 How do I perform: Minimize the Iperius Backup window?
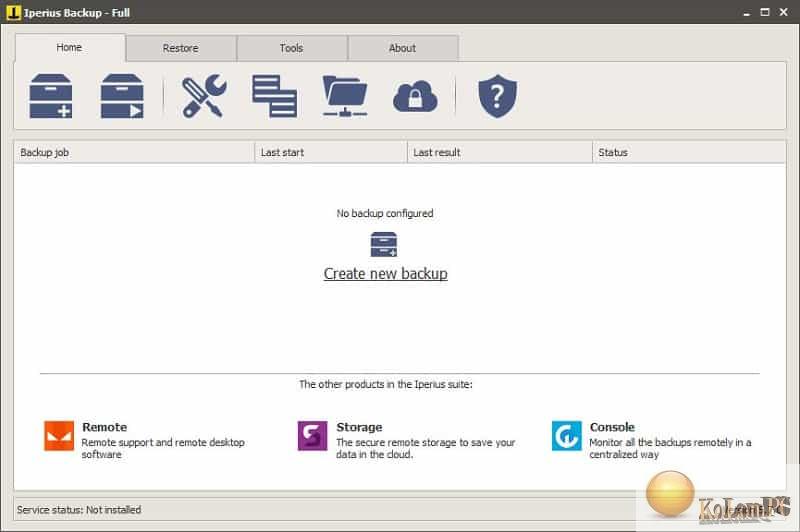tap(746, 13)
